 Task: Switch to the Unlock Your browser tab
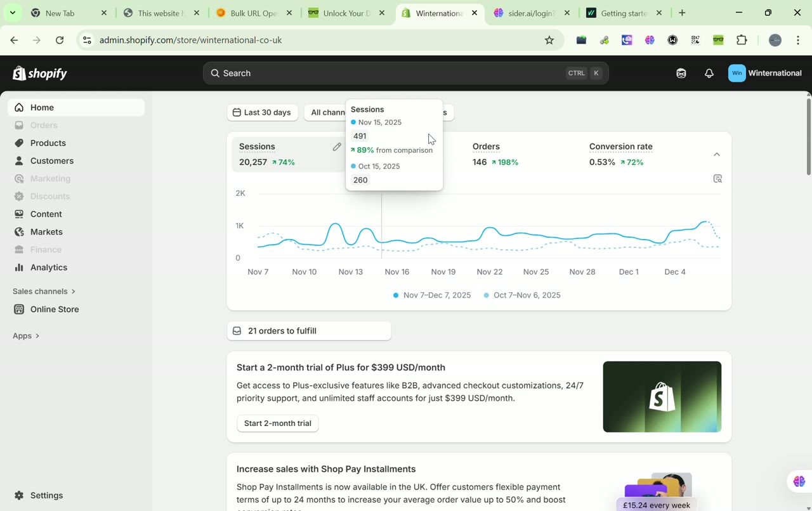pos(346,13)
